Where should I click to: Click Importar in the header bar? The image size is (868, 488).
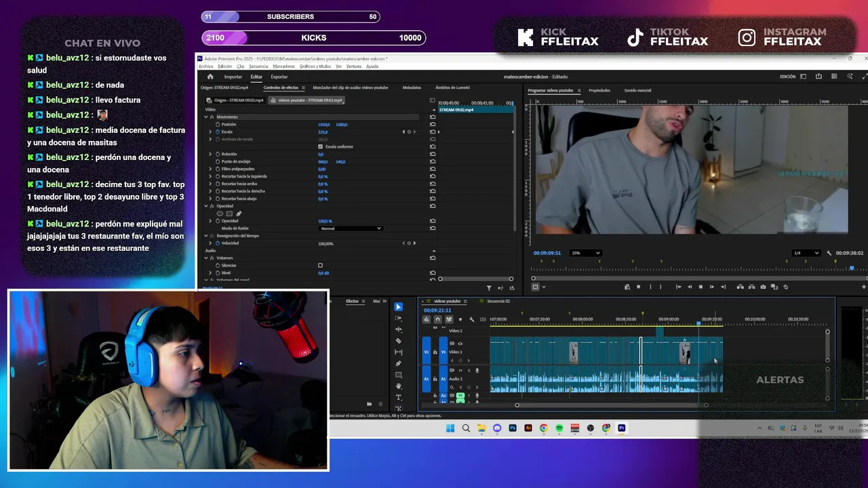coord(233,77)
